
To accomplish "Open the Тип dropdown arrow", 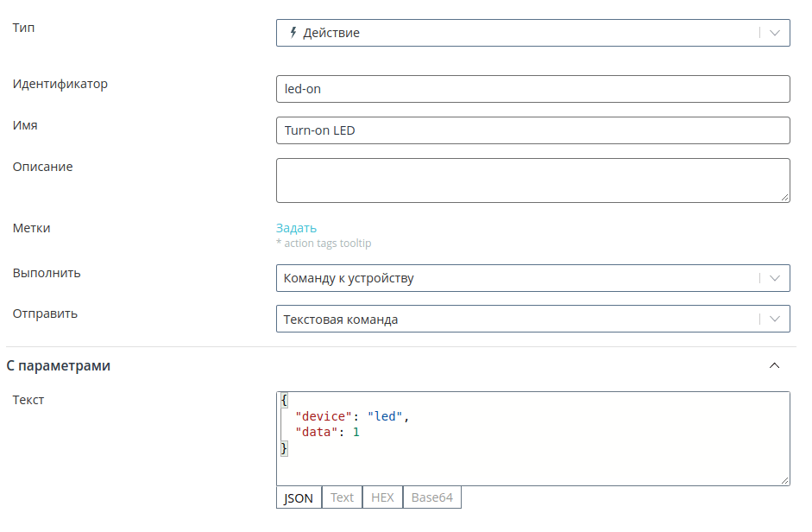I will 775,33.
